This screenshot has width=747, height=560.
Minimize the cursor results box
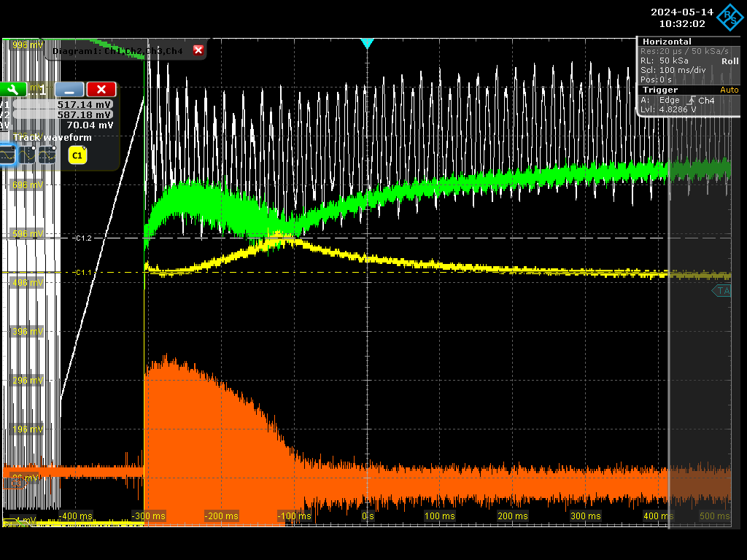pos(69,89)
